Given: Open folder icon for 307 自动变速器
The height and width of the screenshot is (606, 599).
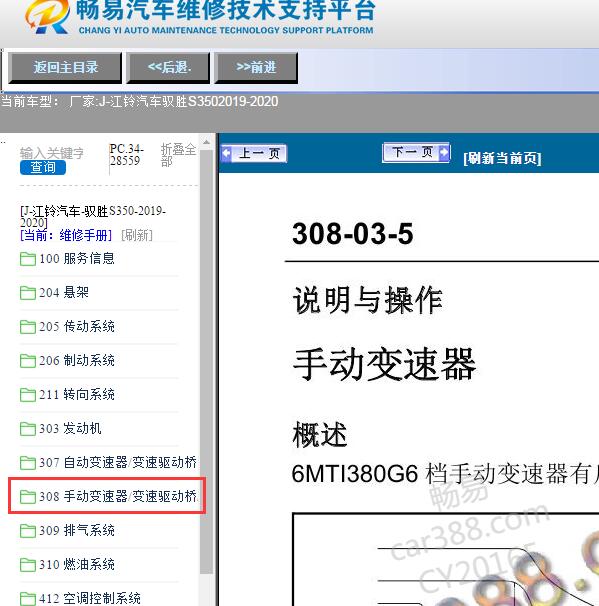Looking at the screenshot, I should coord(28,463).
